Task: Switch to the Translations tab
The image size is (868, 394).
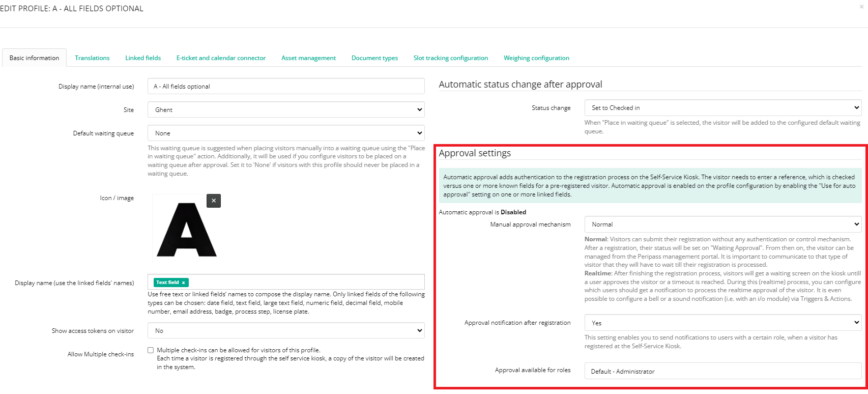Action: 92,58
